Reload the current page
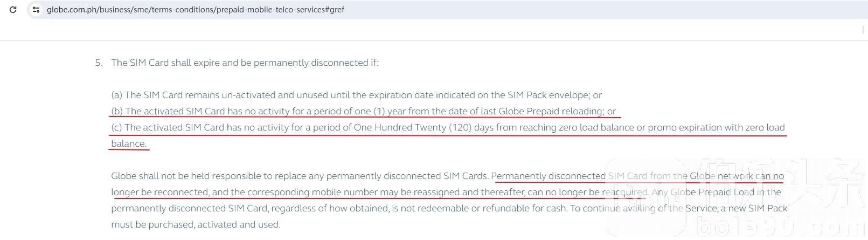The image size is (868, 240). tap(13, 10)
